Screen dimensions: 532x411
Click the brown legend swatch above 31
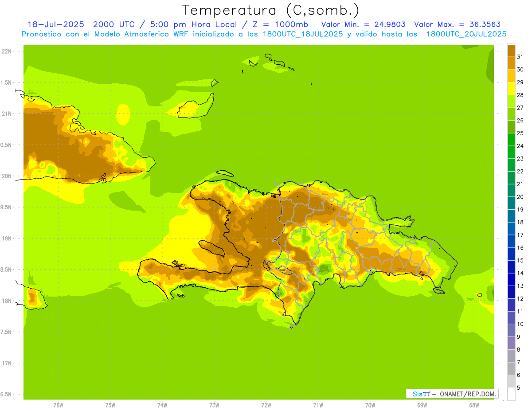click(x=511, y=51)
